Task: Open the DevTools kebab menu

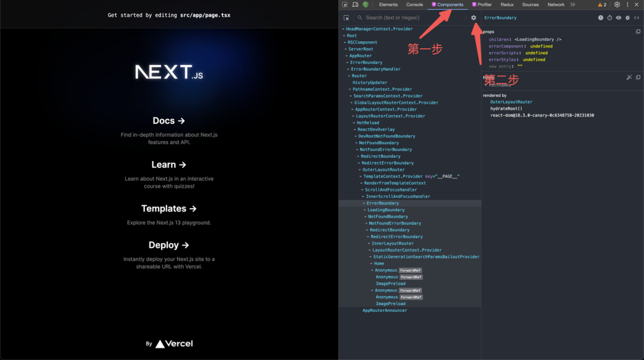Action: [x=627, y=5]
